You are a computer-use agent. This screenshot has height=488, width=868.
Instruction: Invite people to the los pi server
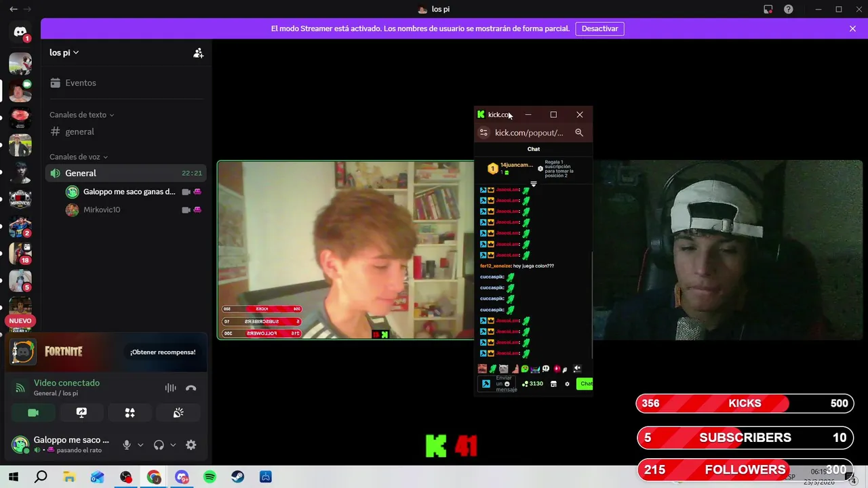(198, 53)
